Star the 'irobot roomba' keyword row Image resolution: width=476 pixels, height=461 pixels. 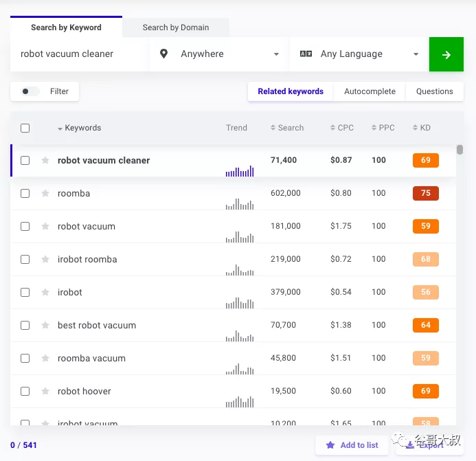pos(45,259)
